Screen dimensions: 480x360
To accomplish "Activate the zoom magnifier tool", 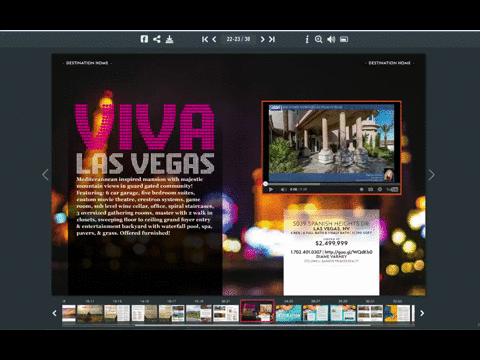I will [318, 39].
